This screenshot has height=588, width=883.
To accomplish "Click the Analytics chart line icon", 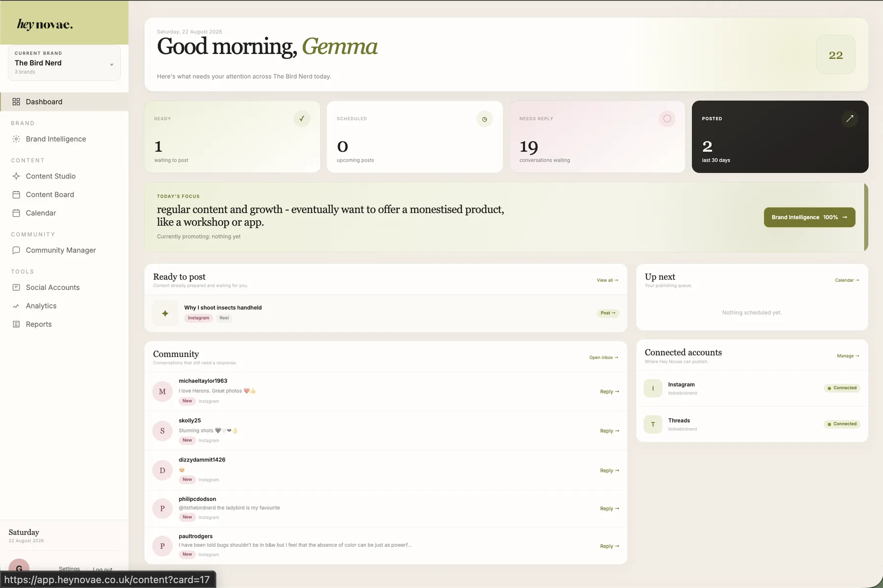I will pyautogui.click(x=16, y=306).
